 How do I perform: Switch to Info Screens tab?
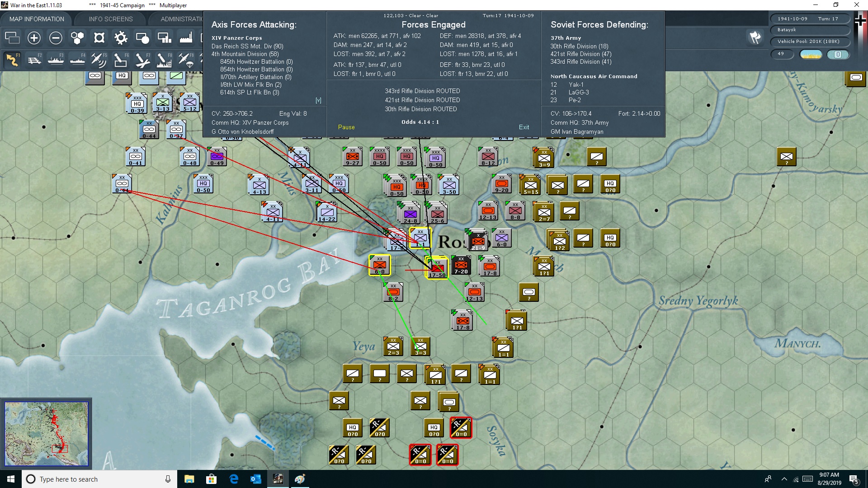click(111, 19)
